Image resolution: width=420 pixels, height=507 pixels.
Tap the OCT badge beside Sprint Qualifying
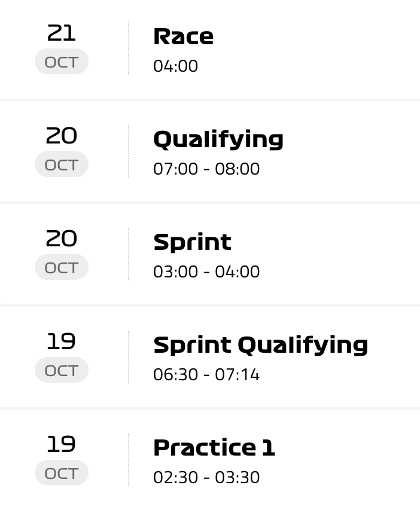tap(62, 370)
